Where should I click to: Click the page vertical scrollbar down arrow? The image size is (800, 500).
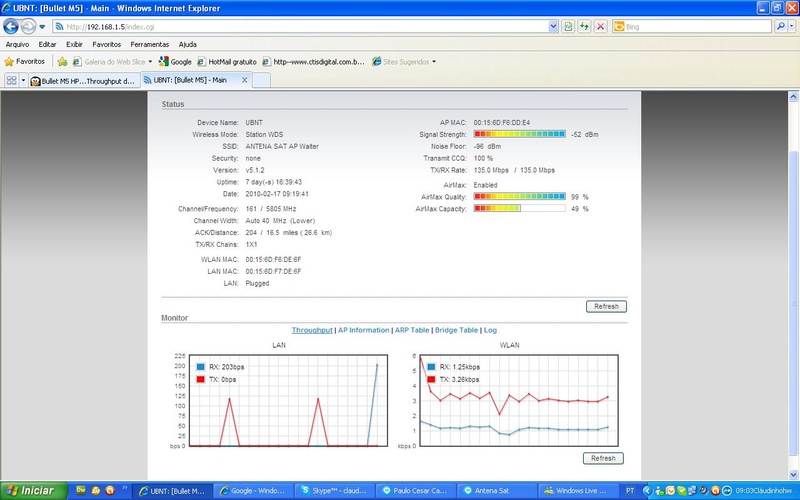click(793, 474)
